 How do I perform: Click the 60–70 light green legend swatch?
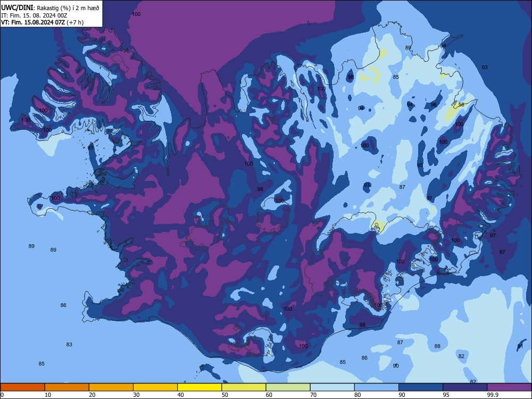[x=288, y=387]
